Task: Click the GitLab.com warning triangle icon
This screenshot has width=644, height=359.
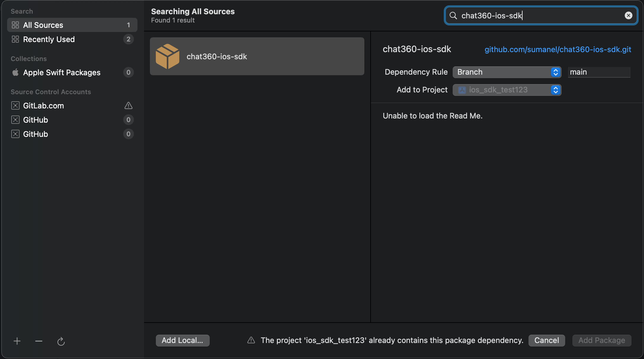Action: [x=128, y=105]
